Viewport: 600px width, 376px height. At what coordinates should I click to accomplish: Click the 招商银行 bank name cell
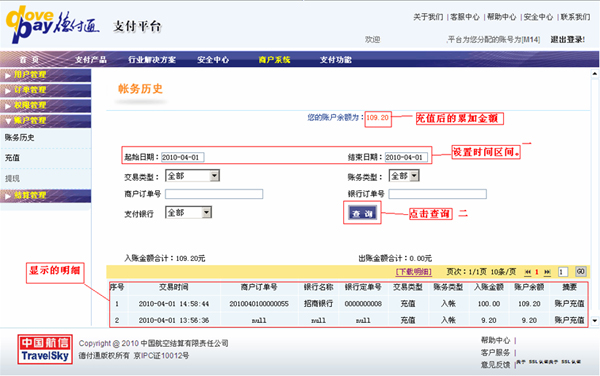click(318, 304)
